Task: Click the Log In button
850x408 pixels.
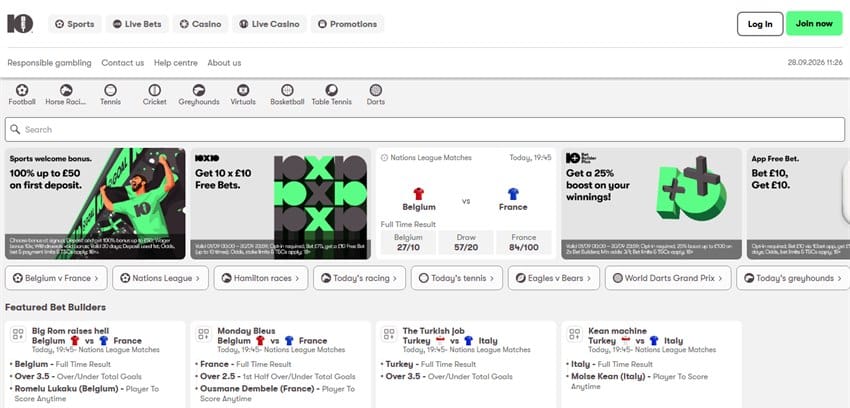Action: pyautogui.click(x=760, y=24)
